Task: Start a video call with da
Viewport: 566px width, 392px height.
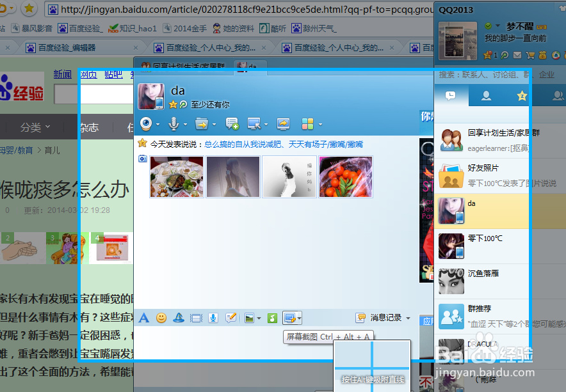Action: click(145, 125)
